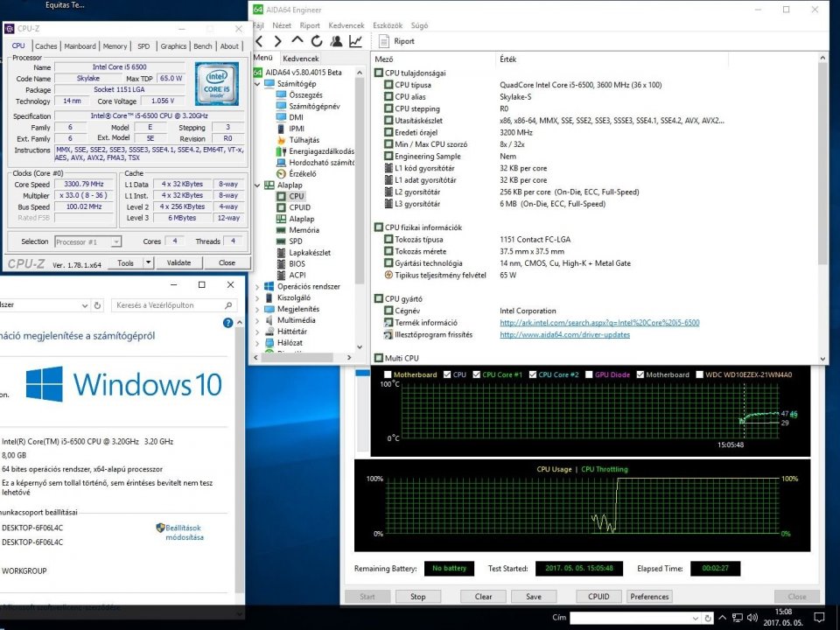
Task: Click Save button in stability test
Action: tap(534, 596)
